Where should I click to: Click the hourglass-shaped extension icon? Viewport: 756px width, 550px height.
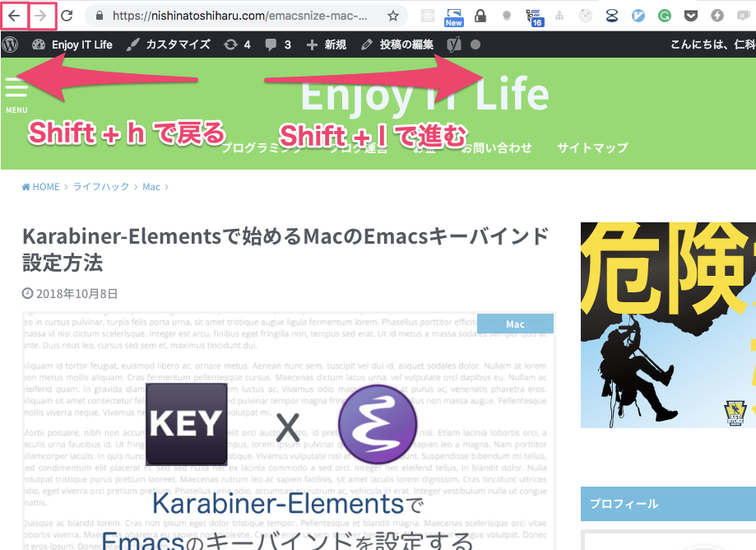click(610, 15)
